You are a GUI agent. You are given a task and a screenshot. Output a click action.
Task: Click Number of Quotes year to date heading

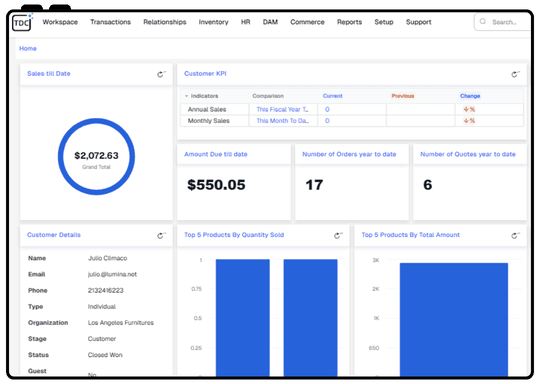pyautogui.click(x=468, y=154)
